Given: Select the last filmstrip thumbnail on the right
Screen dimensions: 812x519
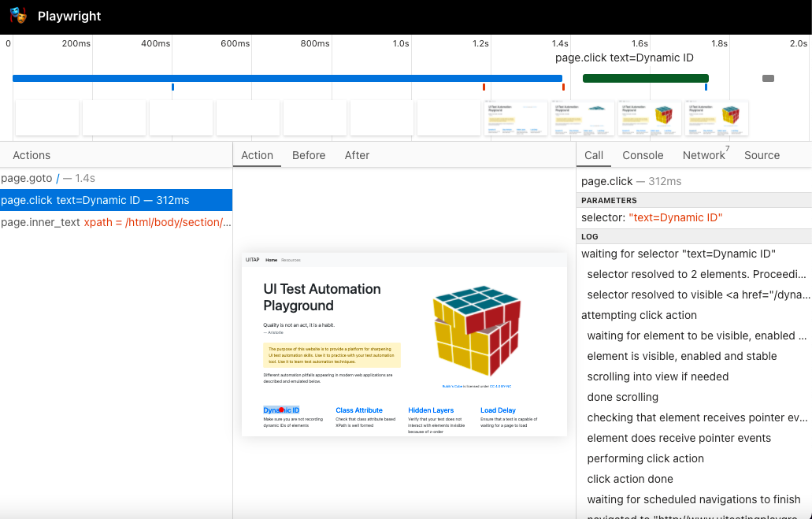Looking at the screenshot, I should coord(716,118).
